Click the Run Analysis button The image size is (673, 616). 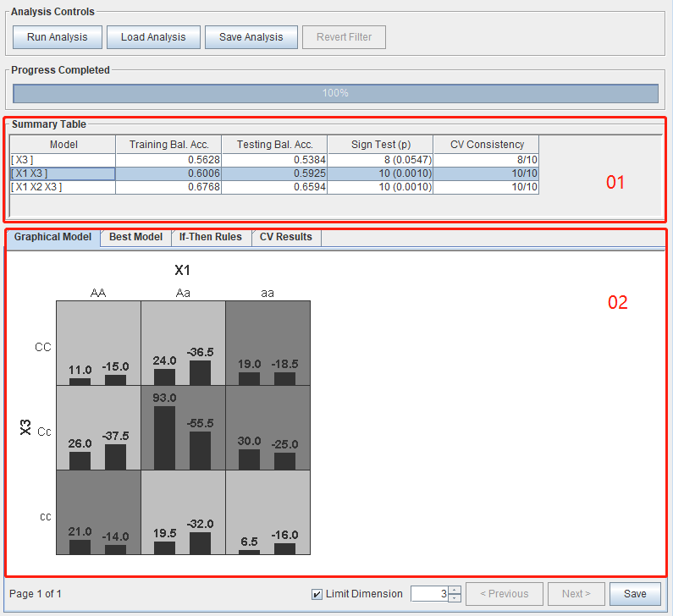57,37
